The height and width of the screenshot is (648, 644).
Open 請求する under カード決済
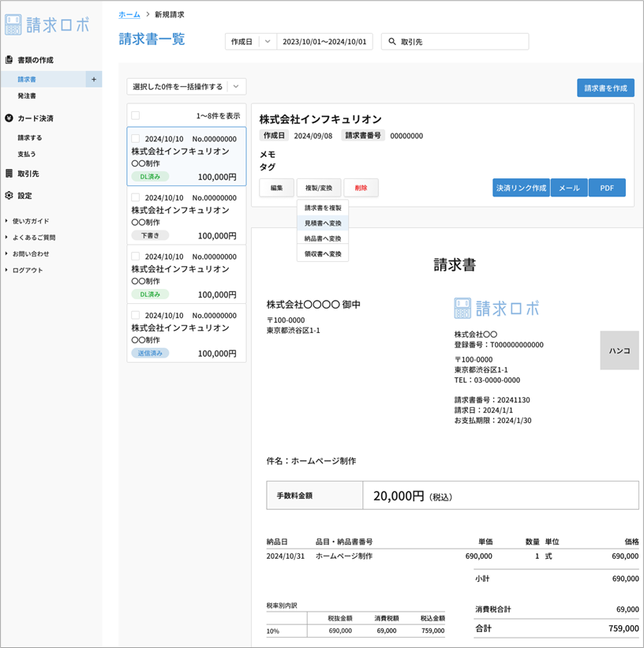click(30, 137)
